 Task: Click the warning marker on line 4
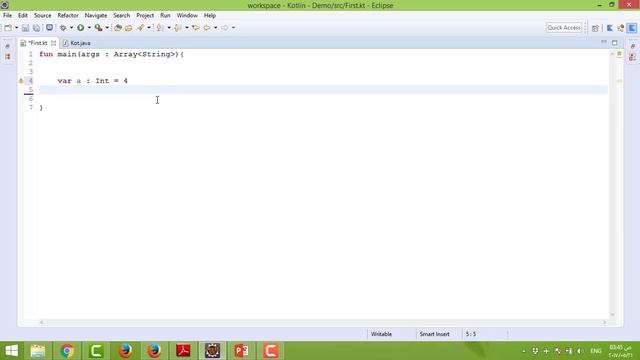pos(21,81)
